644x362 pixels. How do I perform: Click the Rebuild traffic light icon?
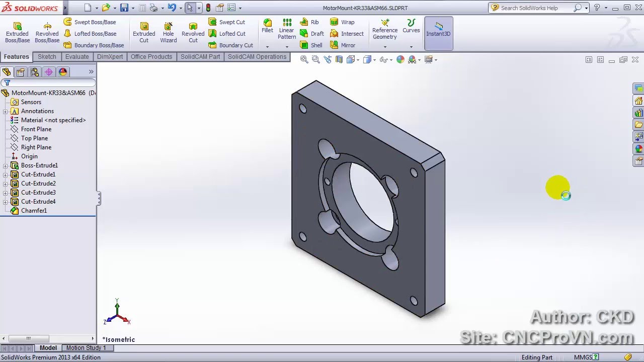pyautogui.click(x=208, y=8)
